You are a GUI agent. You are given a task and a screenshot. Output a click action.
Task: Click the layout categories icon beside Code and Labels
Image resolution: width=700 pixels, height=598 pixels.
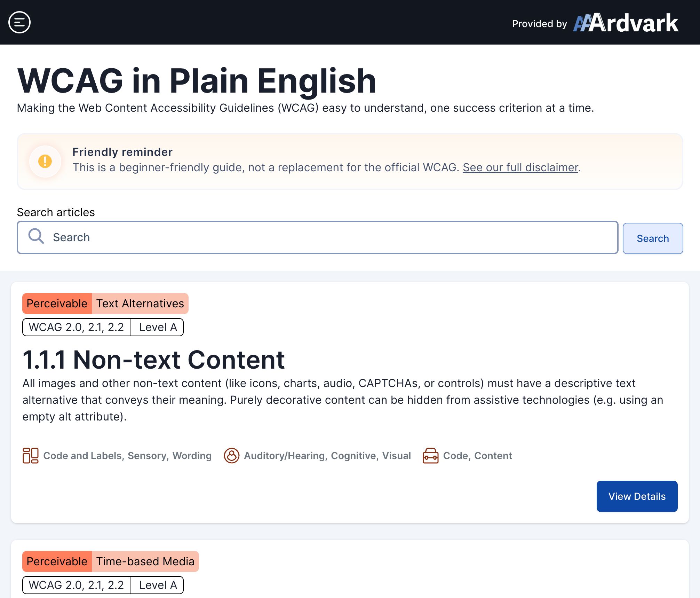(x=31, y=456)
